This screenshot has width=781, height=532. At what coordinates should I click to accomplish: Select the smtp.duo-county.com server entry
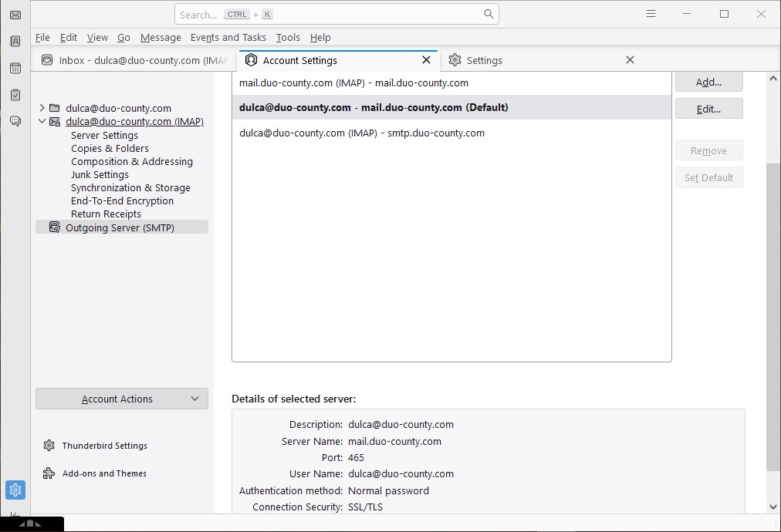(362, 133)
